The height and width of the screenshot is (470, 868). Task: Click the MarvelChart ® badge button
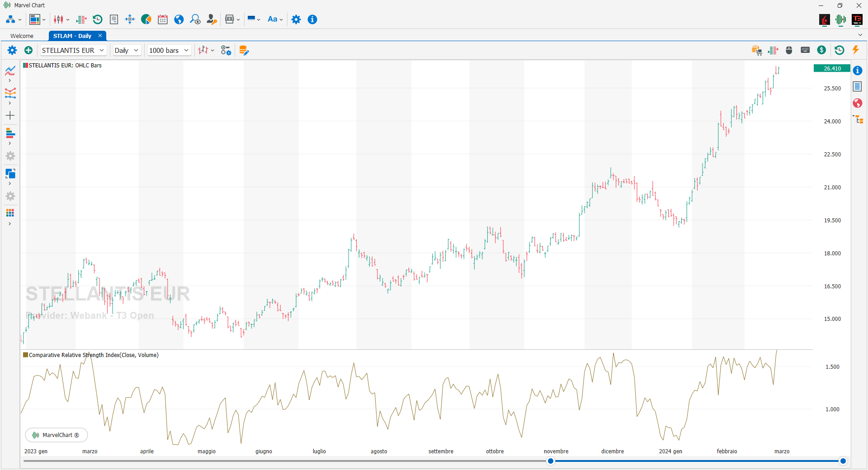click(57, 435)
